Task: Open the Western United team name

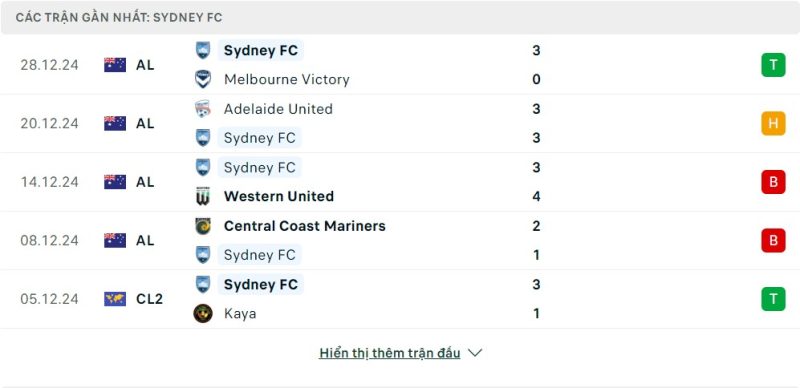Action: [279, 197]
